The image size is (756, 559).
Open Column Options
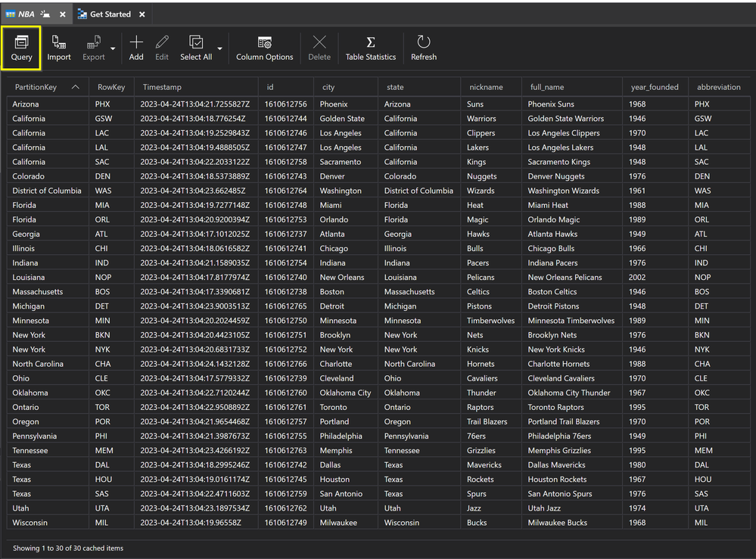[264, 48]
